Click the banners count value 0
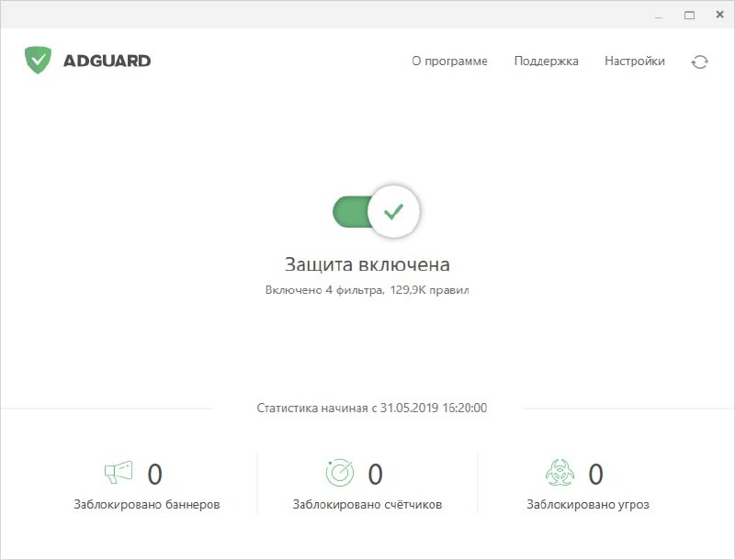This screenshot has width=735, height=560. click(154, 474)
